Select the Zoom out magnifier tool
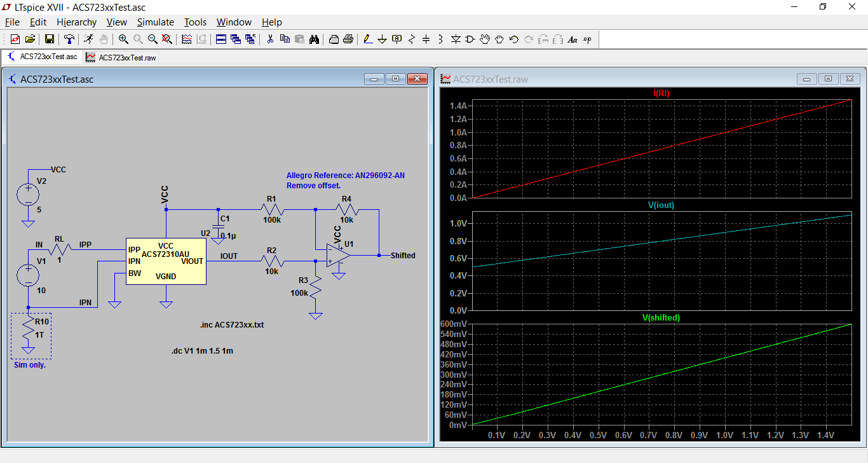Image resolution: width=868 pixels, height=463 pixels. [153, 39]
